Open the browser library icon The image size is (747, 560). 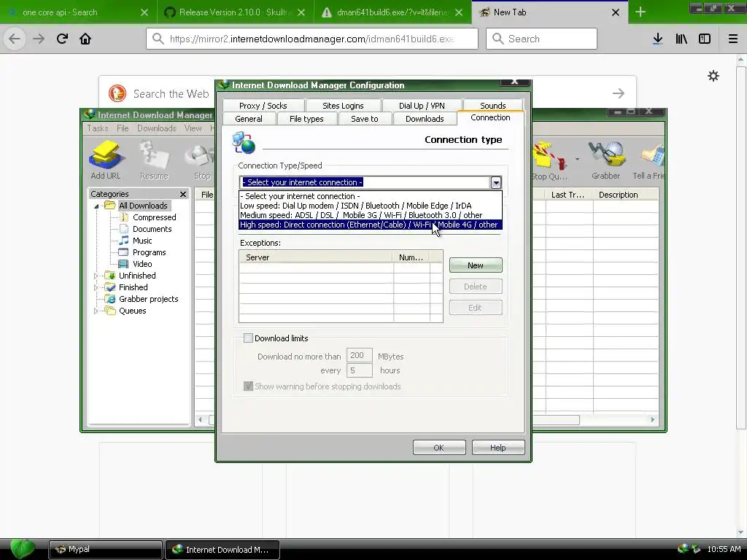[681, 39]
